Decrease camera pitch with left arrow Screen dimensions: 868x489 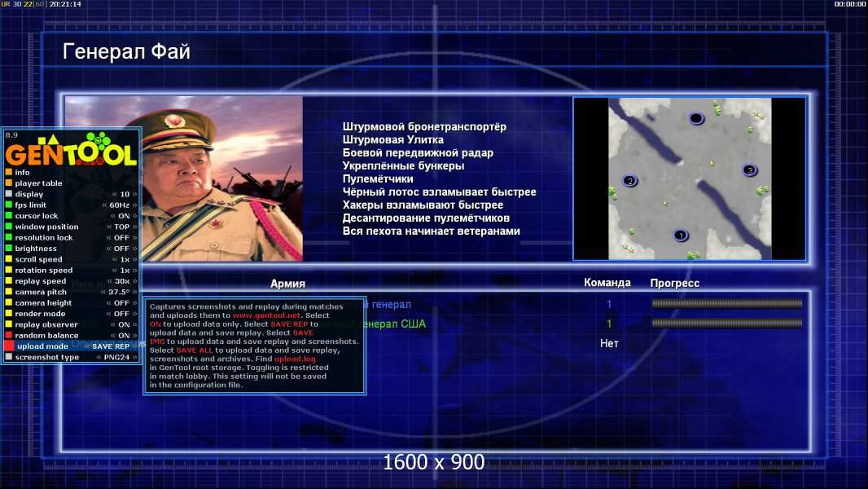(x=103, y=292)
